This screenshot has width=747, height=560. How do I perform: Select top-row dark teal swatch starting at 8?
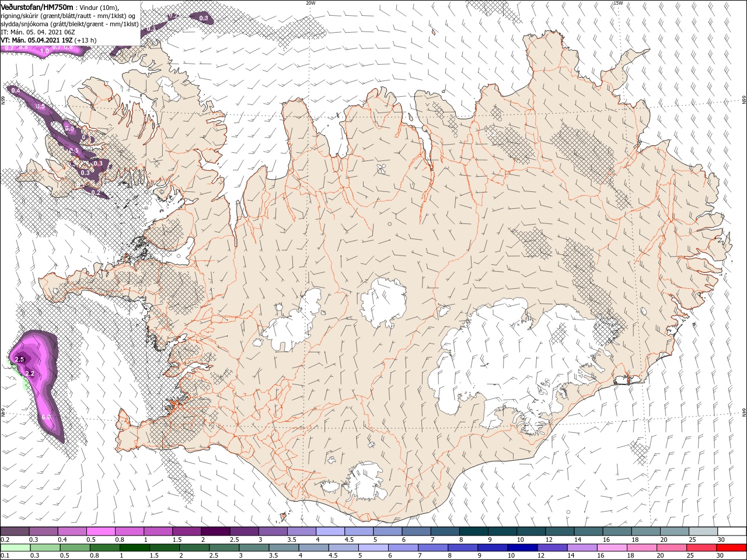(473, 531)
